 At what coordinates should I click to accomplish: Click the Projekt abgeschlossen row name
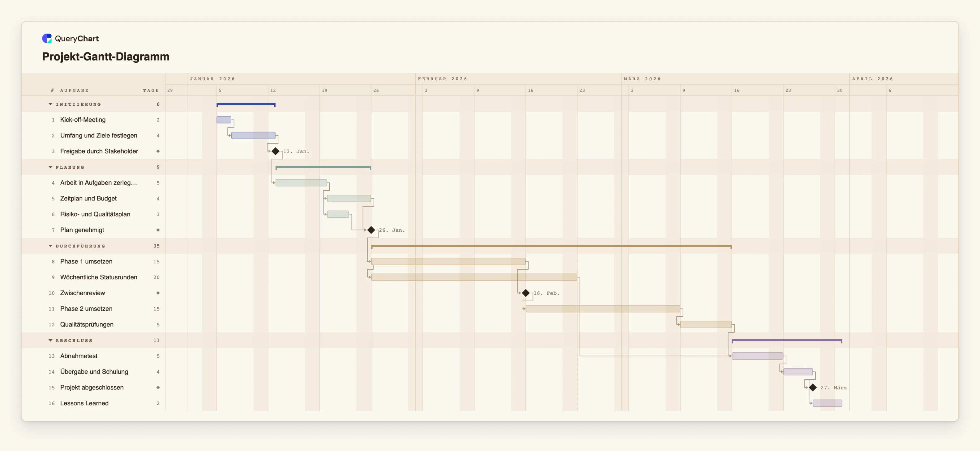[92, 388]
